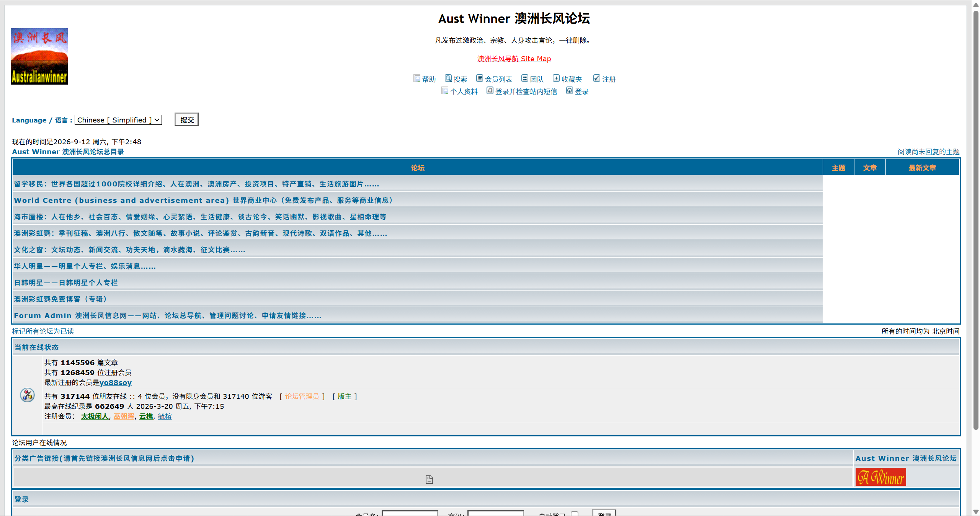Image resolution: width=980 pixels, height=516 pixels.
Task: Click the 个人资料 profile icon
Action: 445,91
